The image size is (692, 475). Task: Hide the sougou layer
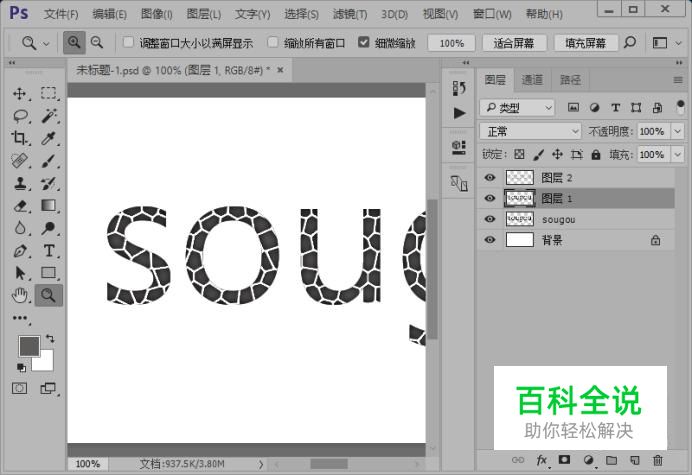pyautogui.click(x=490, y=219)
